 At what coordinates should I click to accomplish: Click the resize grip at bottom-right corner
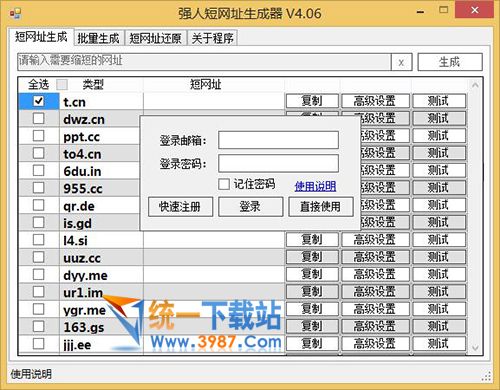pyautogui.click(x=486, y=376)
